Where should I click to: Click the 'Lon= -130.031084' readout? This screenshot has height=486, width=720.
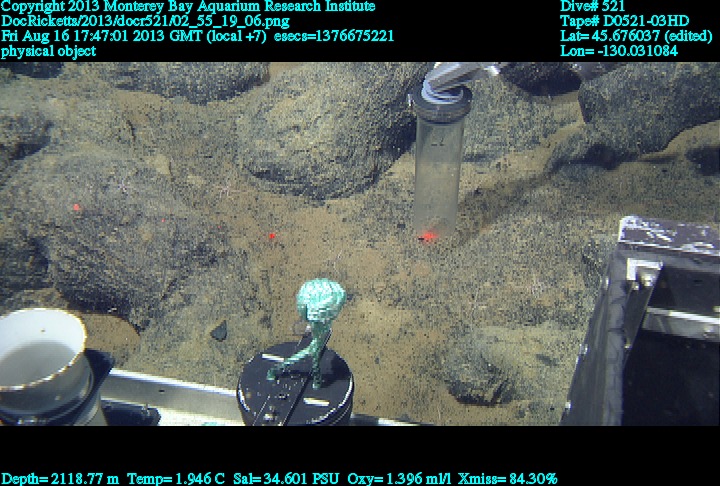(619, 51)
